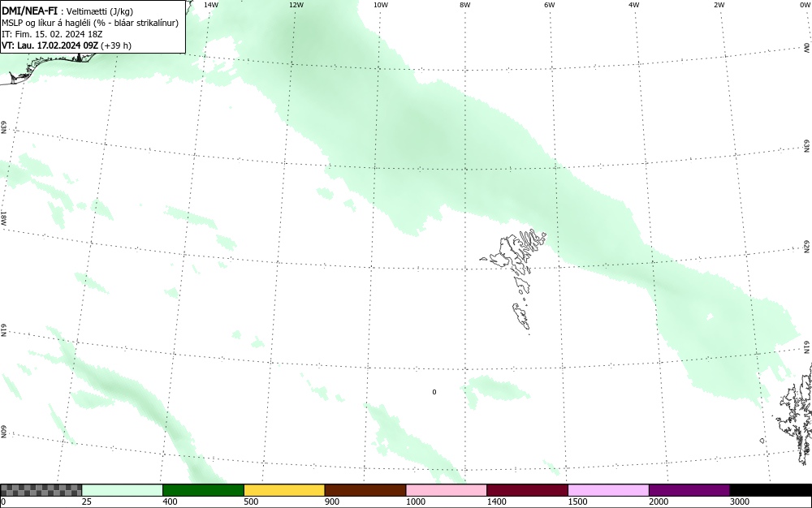Click the brown 900–1000 legend swatch
The width and height of the screenshot is (812, 508).
click(365, 490)
